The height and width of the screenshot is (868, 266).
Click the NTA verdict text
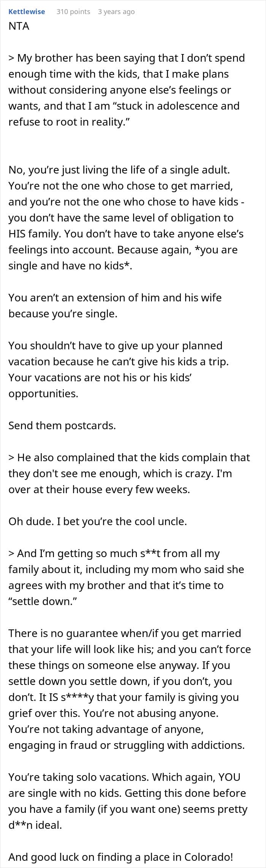point(19,26)
